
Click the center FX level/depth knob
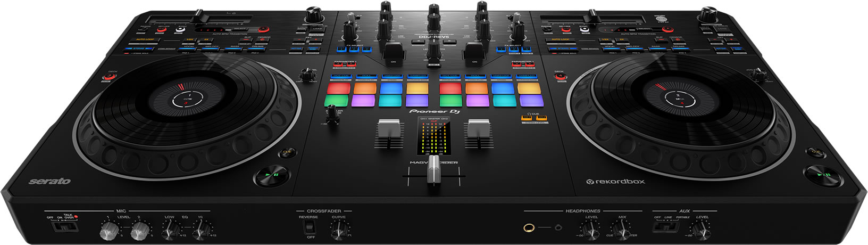click(435, 50)
